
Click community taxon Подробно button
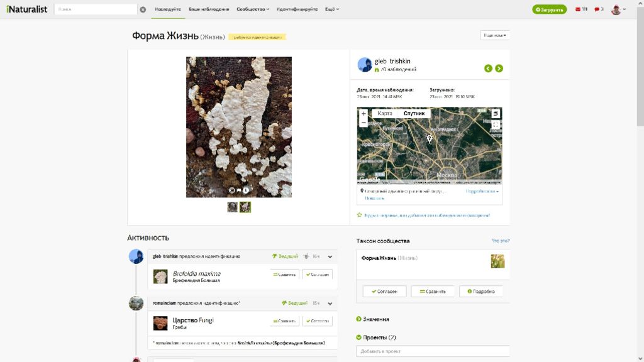[481, 292]
